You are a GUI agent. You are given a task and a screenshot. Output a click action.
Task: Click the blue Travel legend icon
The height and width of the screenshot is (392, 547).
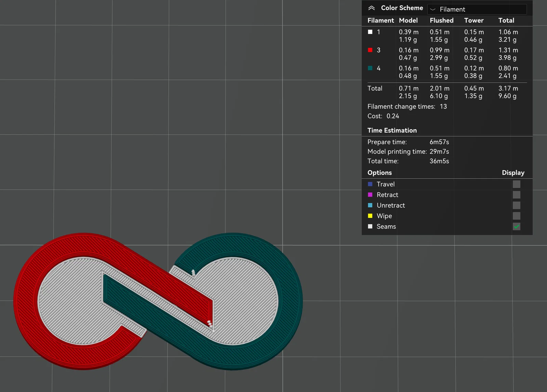tap(370, 184)
